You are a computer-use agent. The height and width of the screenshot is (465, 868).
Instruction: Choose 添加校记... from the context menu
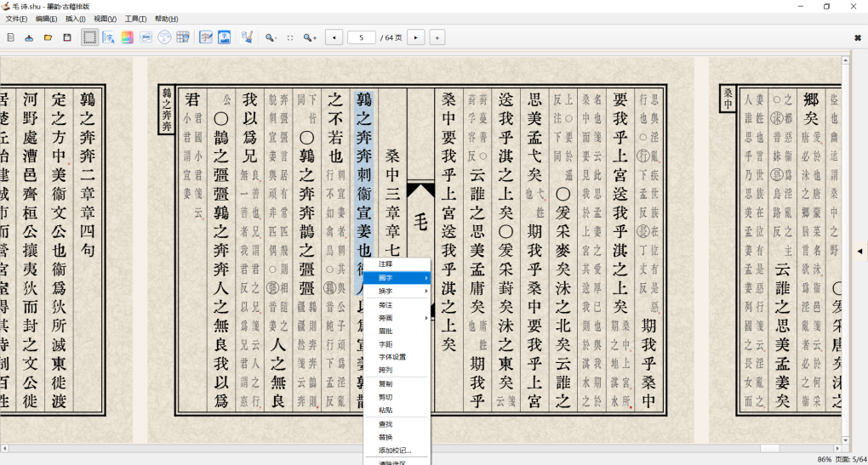coord(397,450)
